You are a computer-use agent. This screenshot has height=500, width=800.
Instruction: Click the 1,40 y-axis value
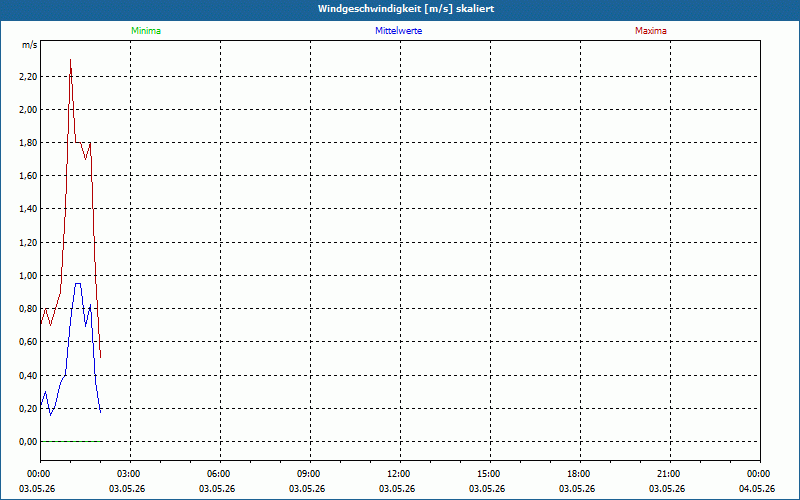point(29,209)
